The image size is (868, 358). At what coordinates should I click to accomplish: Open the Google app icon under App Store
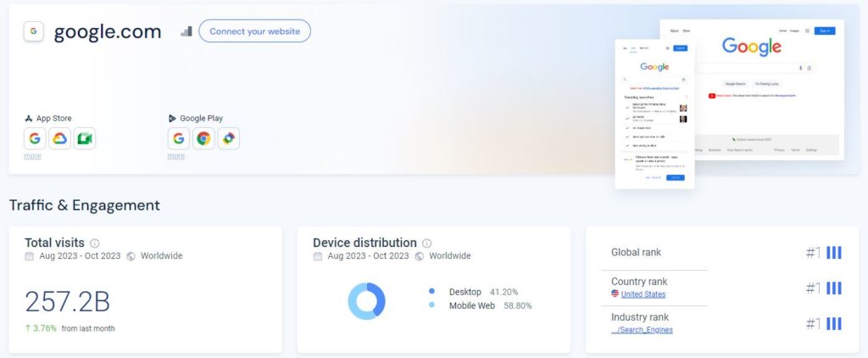[x=35, y=138]
